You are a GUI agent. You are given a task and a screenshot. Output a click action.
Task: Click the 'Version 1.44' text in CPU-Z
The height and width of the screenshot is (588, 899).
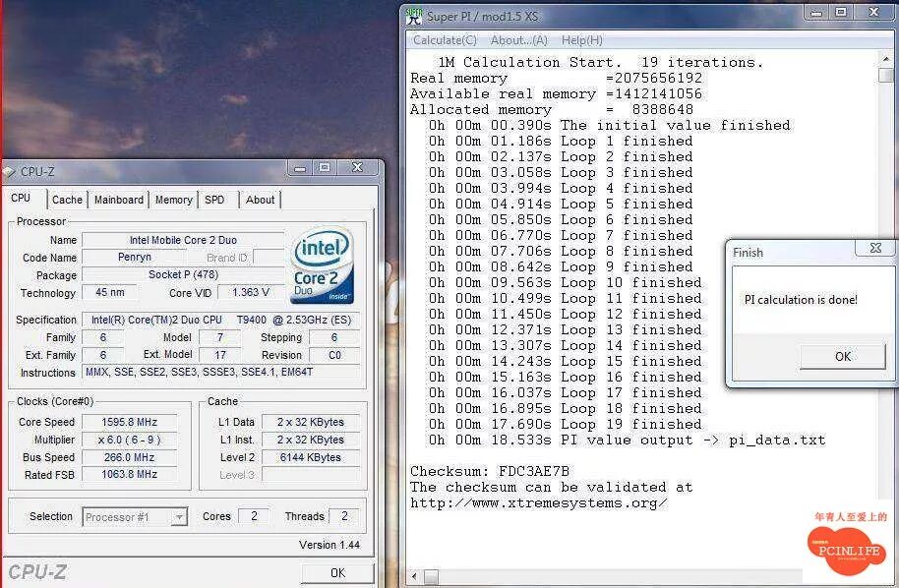330,545
